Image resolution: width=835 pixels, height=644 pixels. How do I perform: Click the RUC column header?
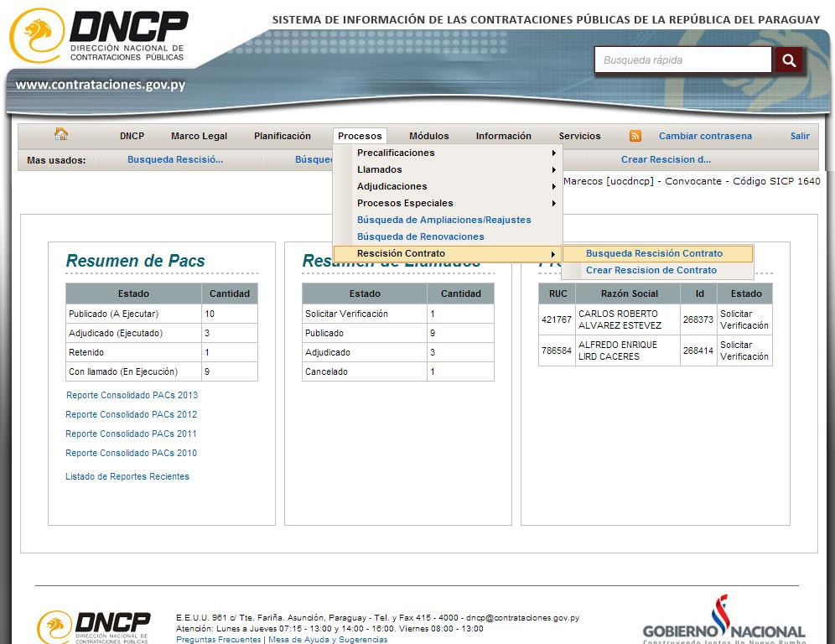coord(558,293)
